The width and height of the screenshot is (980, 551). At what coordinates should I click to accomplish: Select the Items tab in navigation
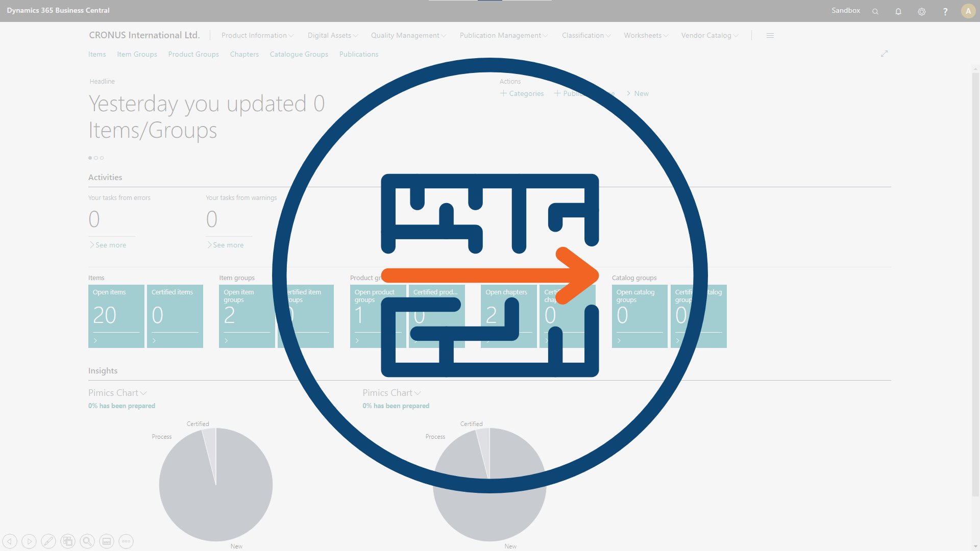pyautogui.click(x=96, y=54)
